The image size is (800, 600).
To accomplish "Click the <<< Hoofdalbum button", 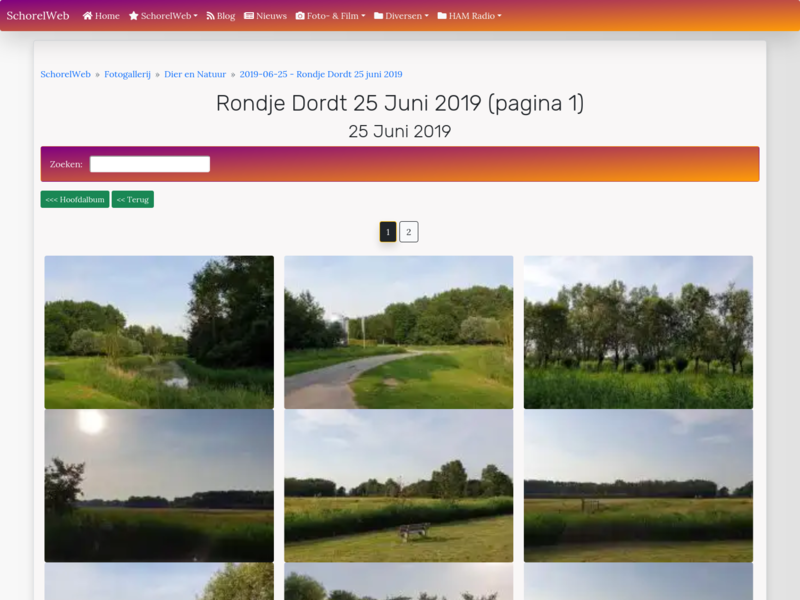I will [75, 199].
